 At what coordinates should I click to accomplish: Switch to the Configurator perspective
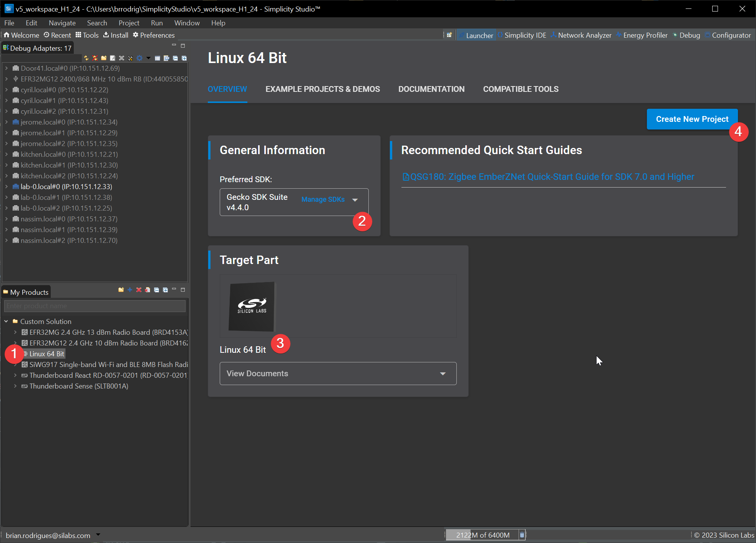click(728, 35)
